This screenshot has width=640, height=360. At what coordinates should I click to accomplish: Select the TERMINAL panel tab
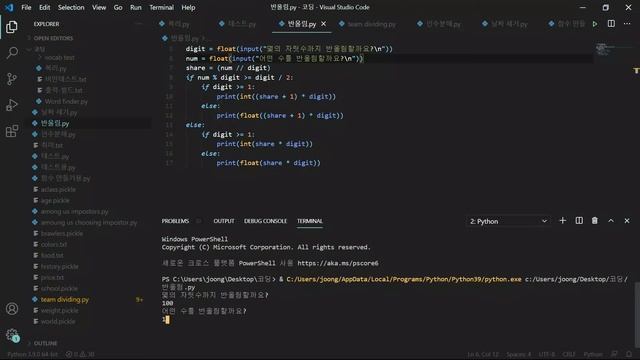tap(310, 221)
